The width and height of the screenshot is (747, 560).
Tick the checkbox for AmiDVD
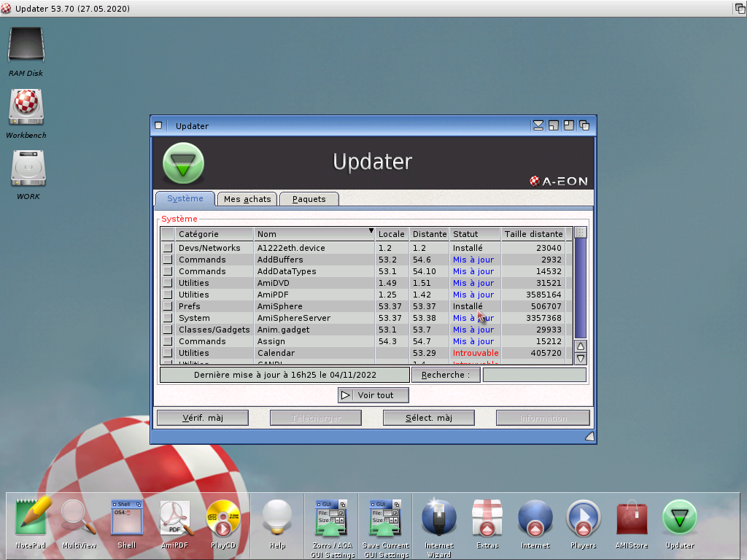pos(168,283)
